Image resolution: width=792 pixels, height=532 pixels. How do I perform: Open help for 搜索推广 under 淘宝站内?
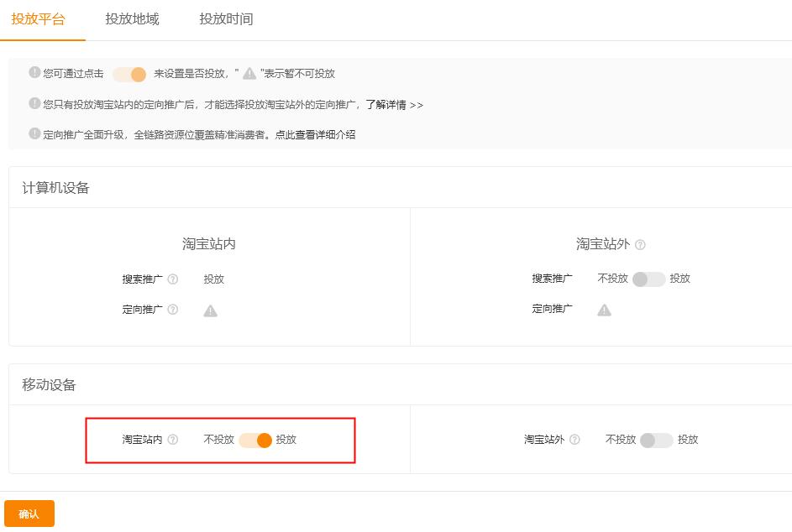(x=172, y=279)
